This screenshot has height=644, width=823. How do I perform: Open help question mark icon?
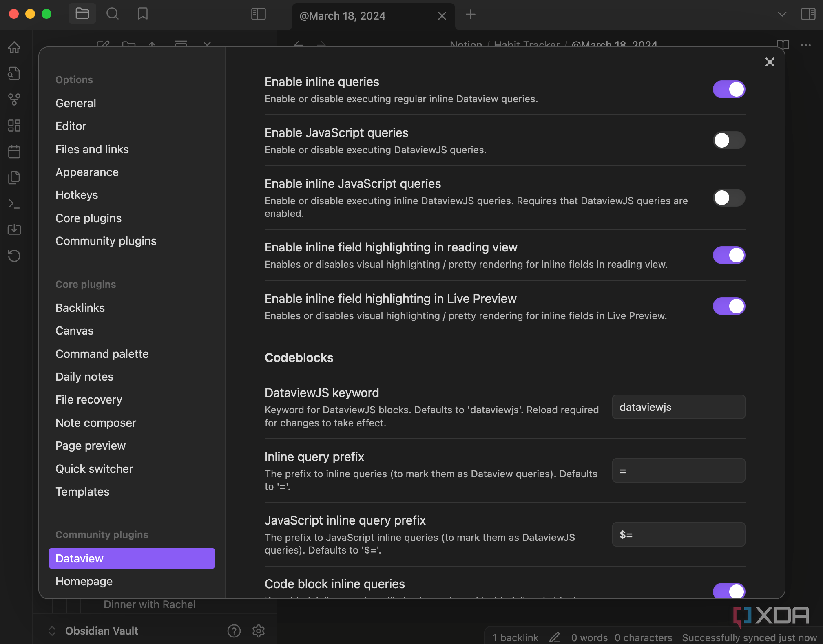(x=234, y=631)
